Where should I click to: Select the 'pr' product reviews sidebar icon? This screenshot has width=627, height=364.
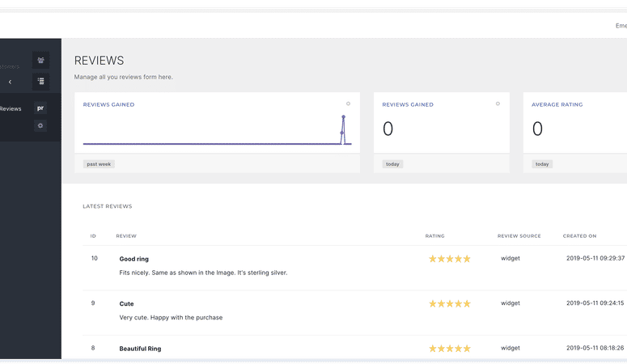tap(40, 108)
